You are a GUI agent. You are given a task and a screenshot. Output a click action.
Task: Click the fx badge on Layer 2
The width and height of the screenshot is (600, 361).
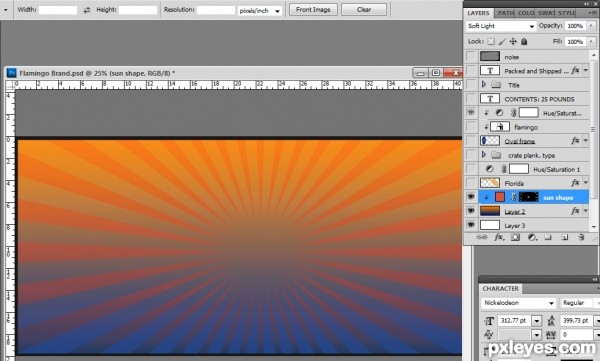pyautogui.click(x=575, y=211)
